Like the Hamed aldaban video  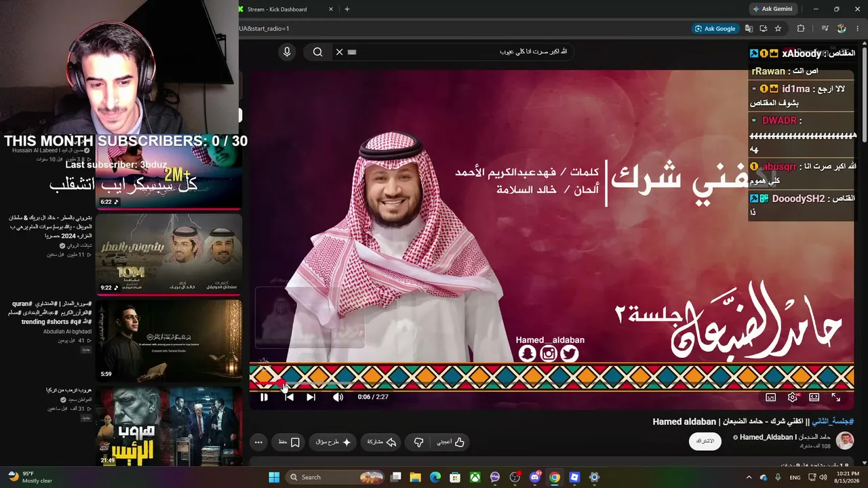click(x=451, y=442)
